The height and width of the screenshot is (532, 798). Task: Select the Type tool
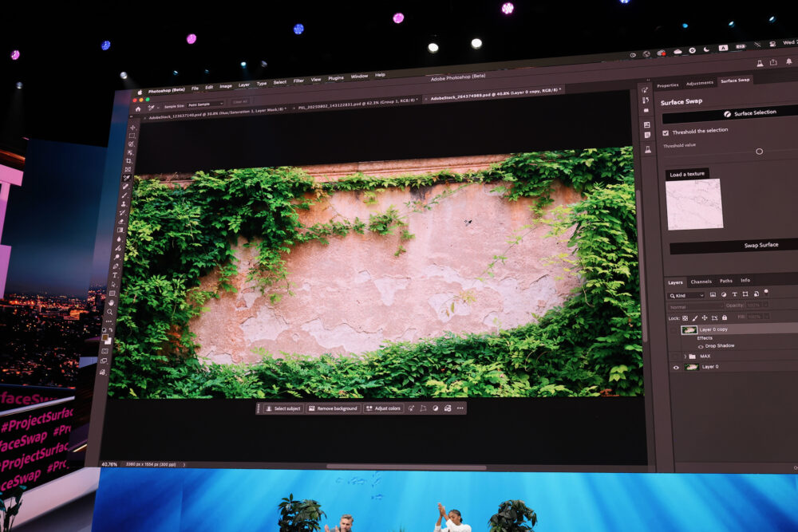(x=115, y=275)
